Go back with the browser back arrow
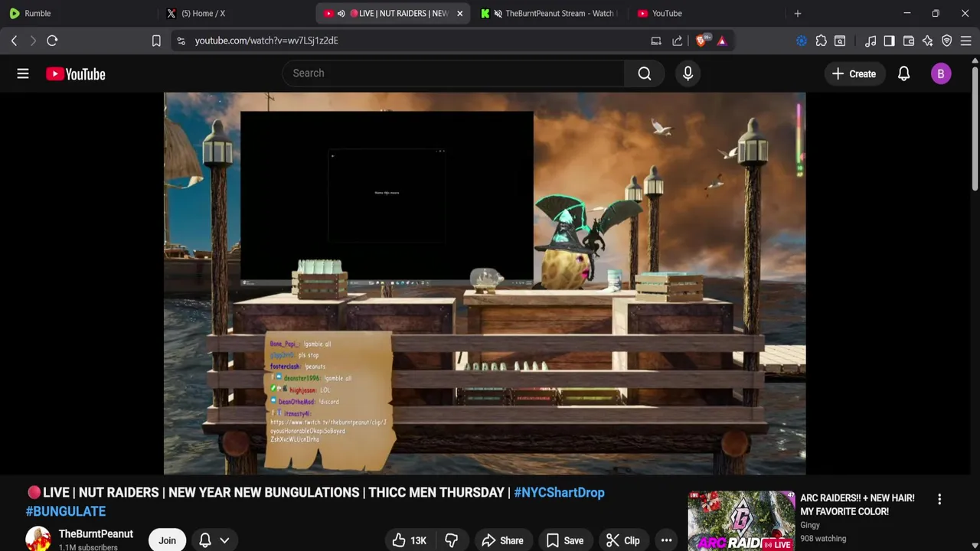980x551 pixels. [x=14, y=41]
